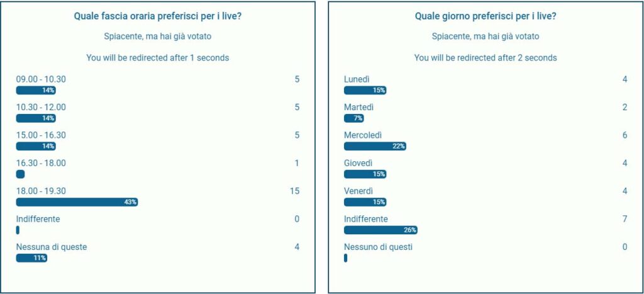Click the small 16.30 - 18.00 bar
The height and width of the screenshot is (294, 644).
(20, 174)
